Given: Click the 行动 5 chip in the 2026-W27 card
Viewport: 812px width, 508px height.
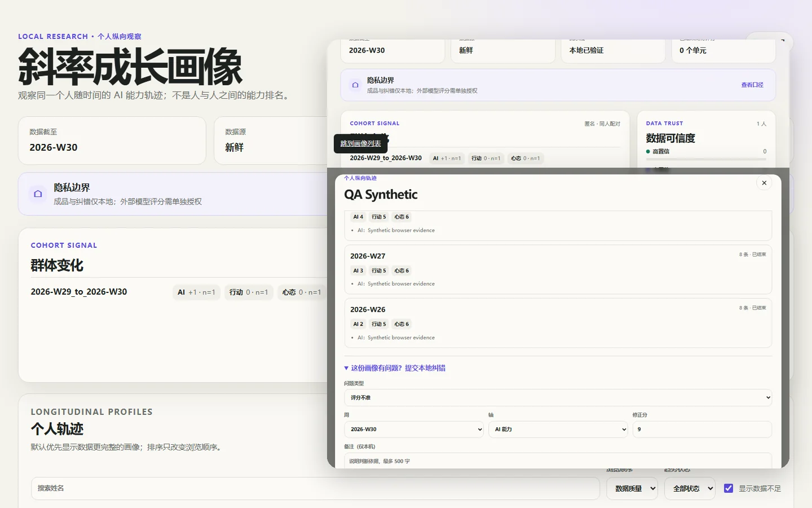Looking at the screenshot, I should click(x=379, y=270).
